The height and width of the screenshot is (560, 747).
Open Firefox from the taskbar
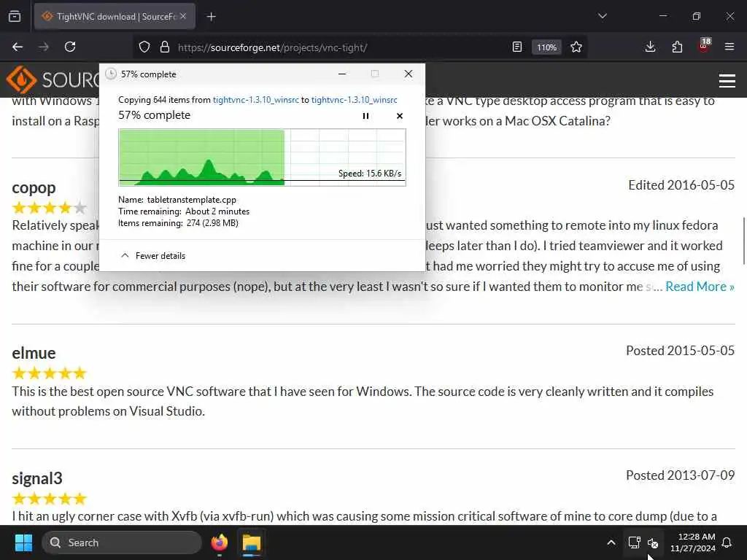[x=220, y=542]
